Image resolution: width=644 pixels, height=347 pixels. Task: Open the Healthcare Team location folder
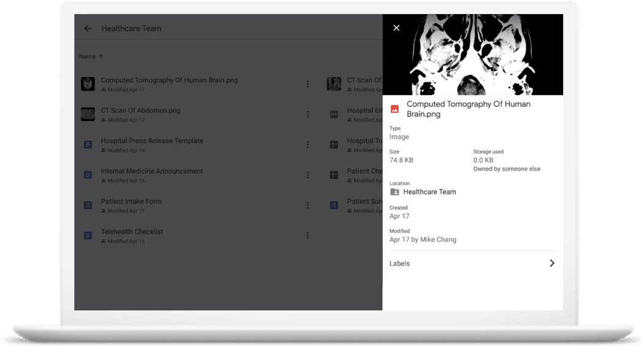(429, 192)
